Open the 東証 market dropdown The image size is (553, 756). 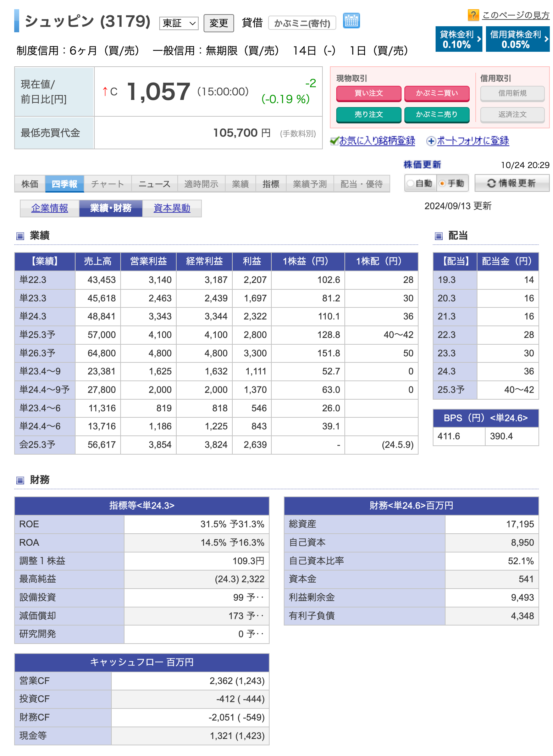(179, 23)
